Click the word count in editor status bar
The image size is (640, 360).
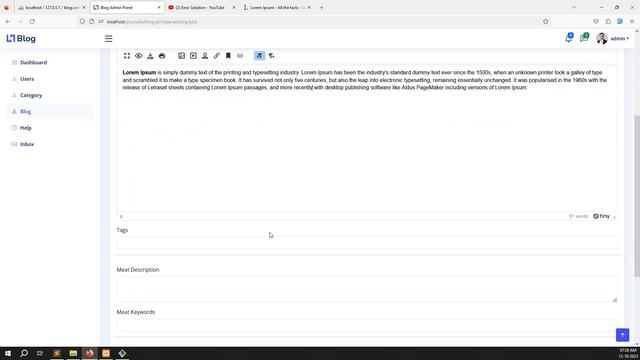click(x=578, y=216)
